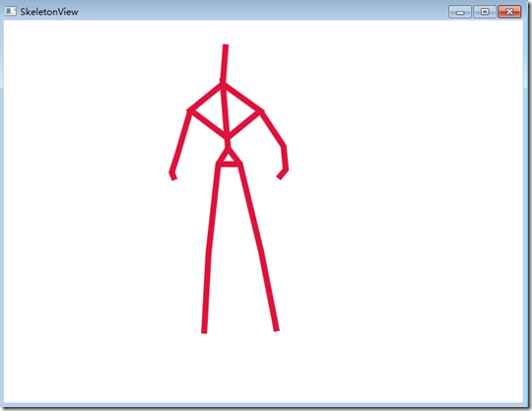The width and height of the screenshot is (532, 411).
Task: Click the bent elbow joint on the right
Action: (x=284, y=146)
